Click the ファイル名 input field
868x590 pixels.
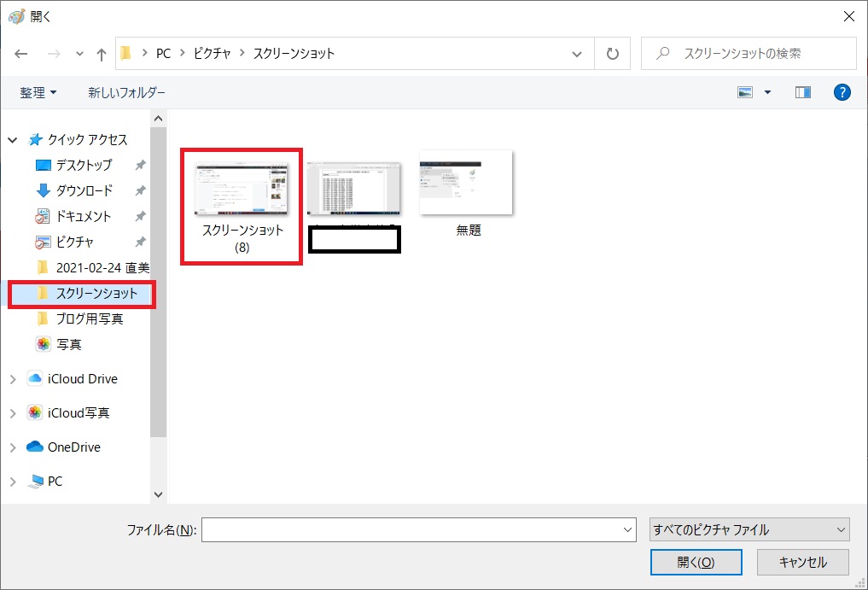[418, 530]
